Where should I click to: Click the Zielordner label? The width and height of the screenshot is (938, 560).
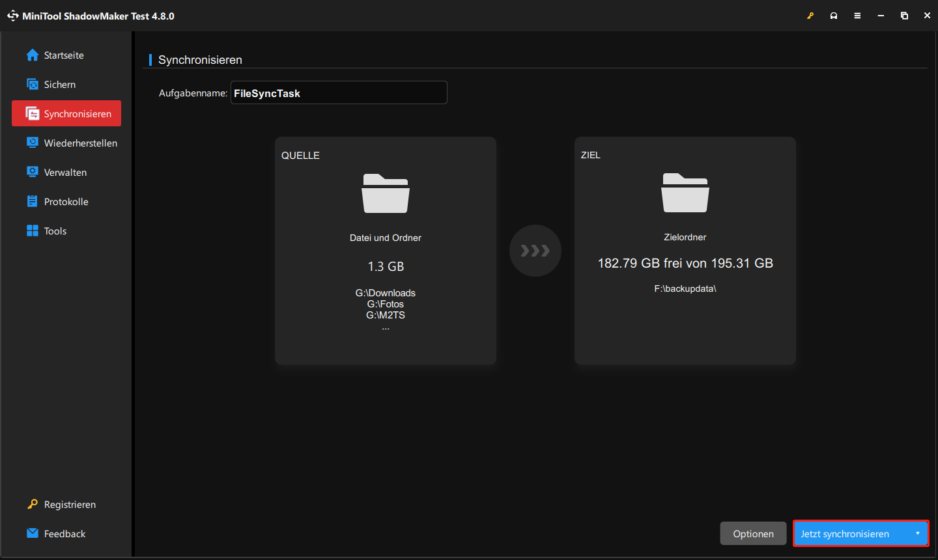point(685,237)
